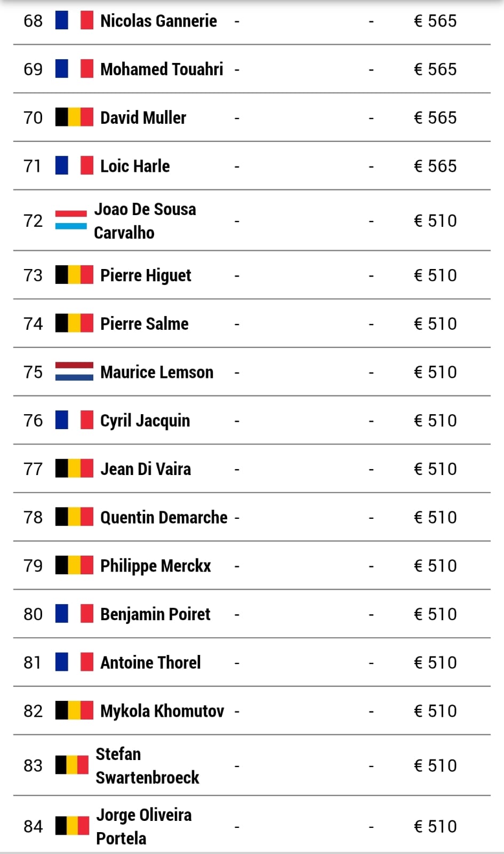The image size is (504, 854).
Task: Open player Mohamed Touahri's profile
Action: pos(162,69)
